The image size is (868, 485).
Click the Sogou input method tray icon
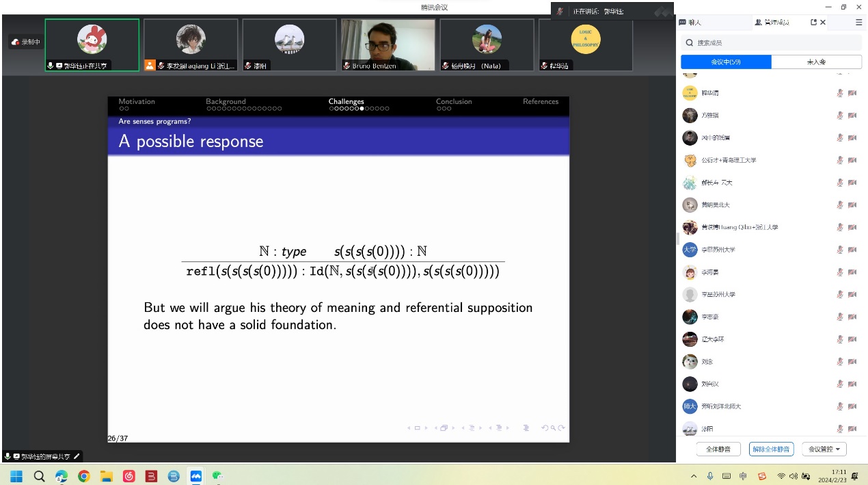[x=762, y=476]
